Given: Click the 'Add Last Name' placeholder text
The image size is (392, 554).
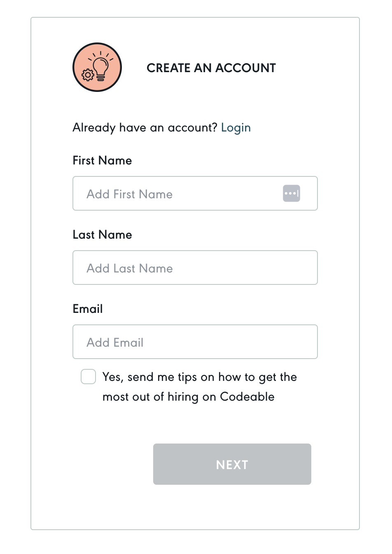Looking at the screenshot, I should point(130,268).
